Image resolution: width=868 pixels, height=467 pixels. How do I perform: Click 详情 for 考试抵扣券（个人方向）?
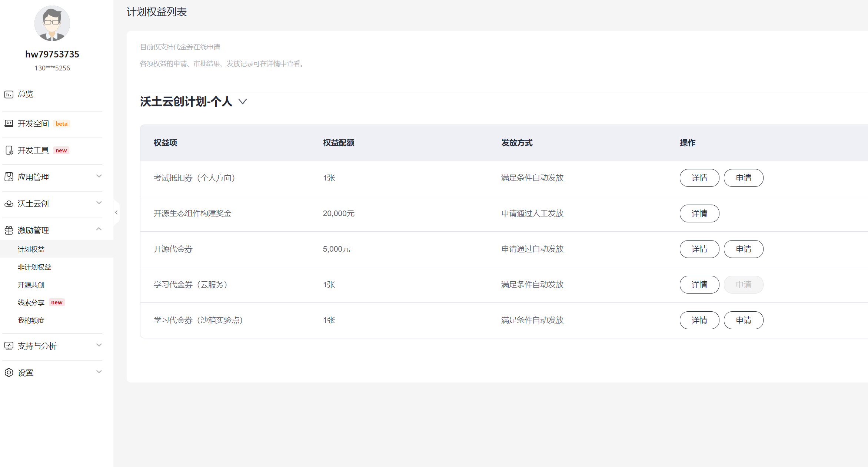coord(699,178)
